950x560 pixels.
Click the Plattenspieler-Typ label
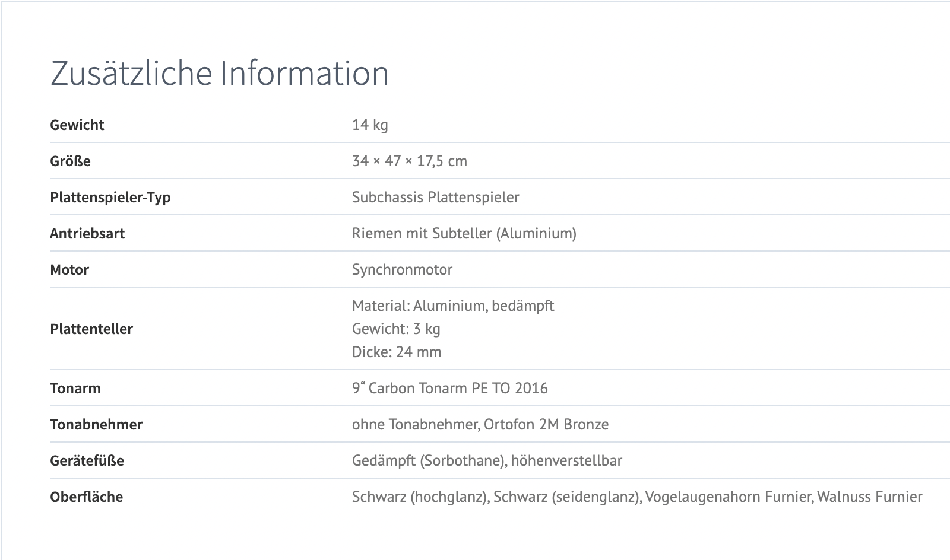click(110, 198)
